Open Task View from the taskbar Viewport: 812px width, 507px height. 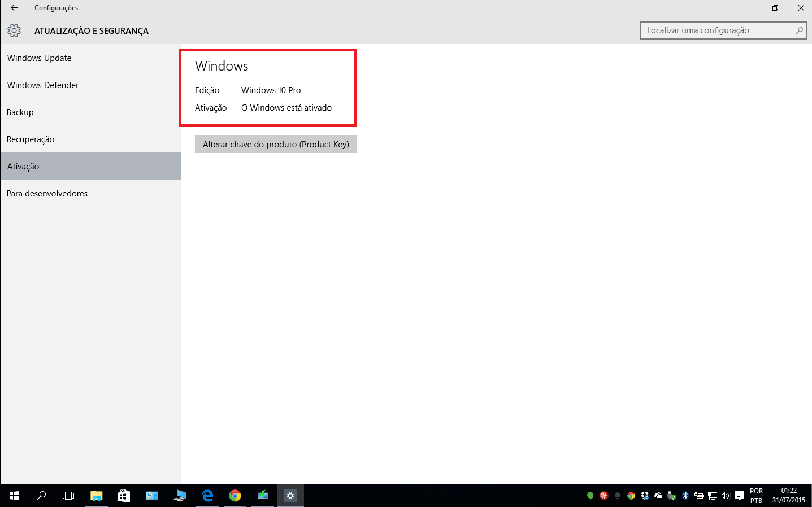click(68, 496)
